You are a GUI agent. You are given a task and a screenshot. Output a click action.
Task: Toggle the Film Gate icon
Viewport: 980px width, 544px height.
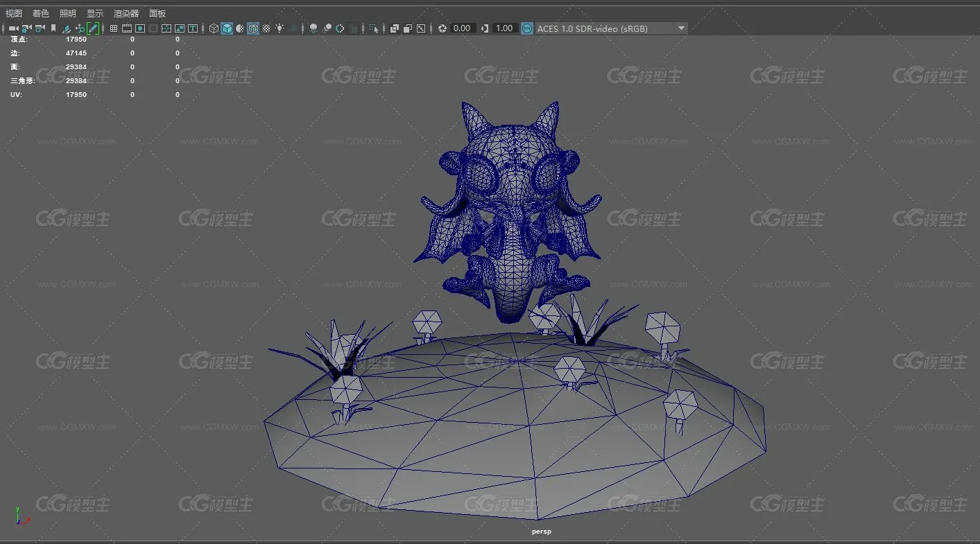(127, 28)
